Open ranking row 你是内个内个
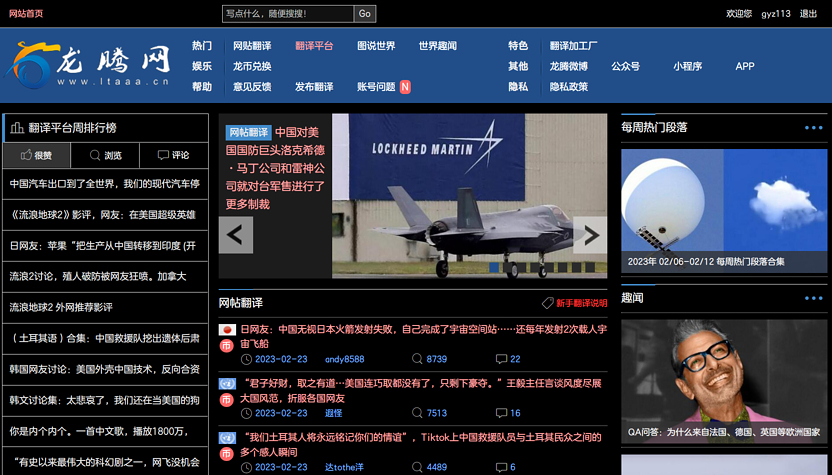Image resolution: width=832 pixels, height=475 pixels. pos(105,431)
